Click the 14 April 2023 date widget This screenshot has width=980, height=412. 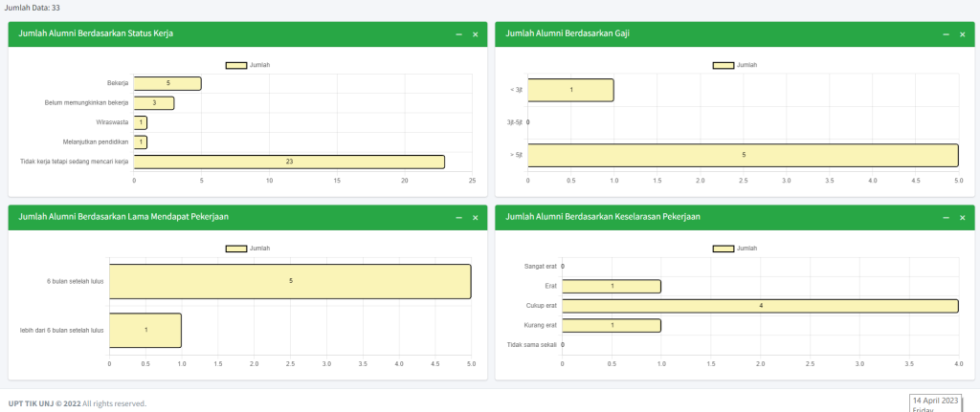point(935,401)
